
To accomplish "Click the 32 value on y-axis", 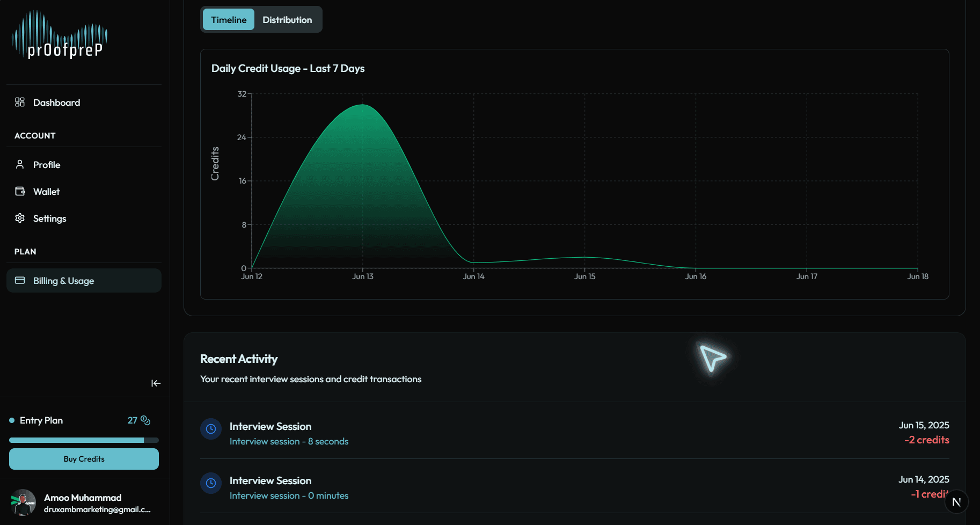I will 242,94.
